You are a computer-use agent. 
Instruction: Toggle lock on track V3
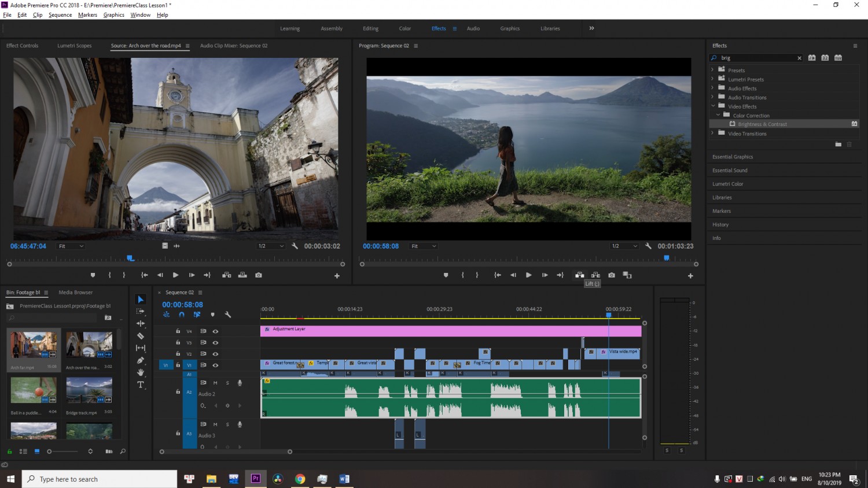click(178, 342)
